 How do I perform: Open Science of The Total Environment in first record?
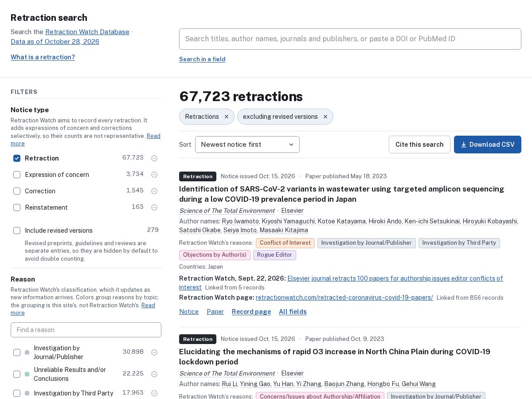[x=227, y=211]
